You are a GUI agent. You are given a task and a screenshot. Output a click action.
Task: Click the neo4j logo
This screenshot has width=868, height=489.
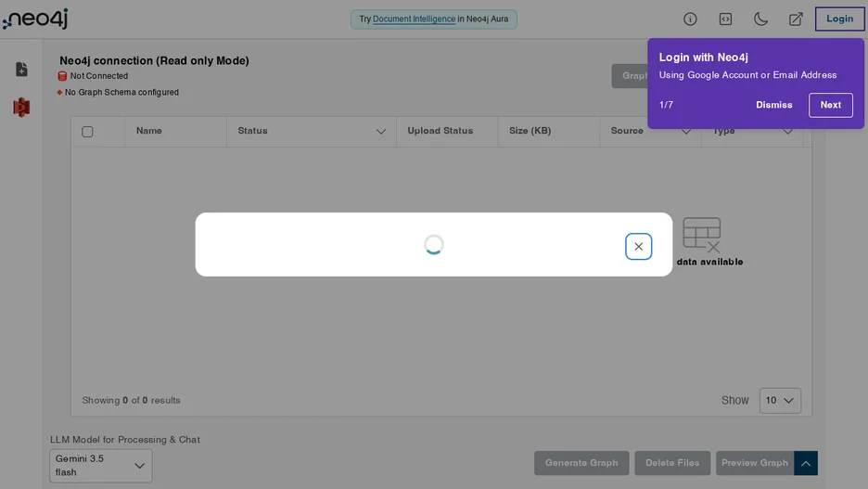35,19
